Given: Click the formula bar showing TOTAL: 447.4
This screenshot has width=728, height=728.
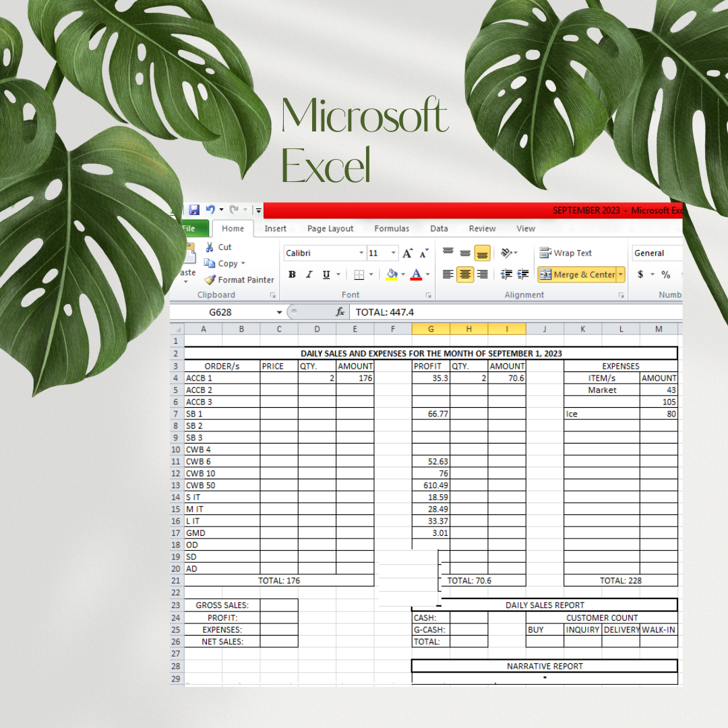Looking at the screenshot, I should pyautogui.click(x=516, y=312).
